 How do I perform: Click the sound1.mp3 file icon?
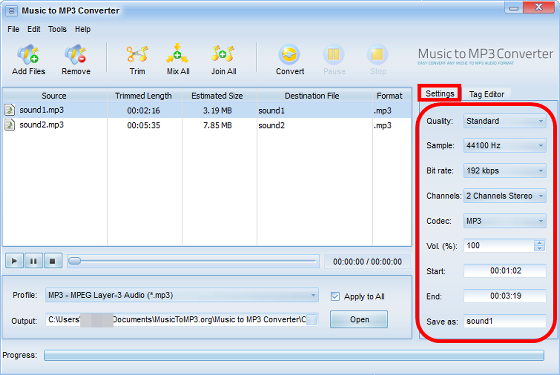point(10,110)
